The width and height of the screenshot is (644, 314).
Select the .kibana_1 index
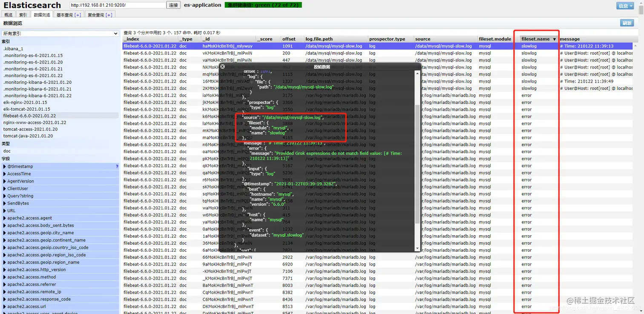coord(60,49)
